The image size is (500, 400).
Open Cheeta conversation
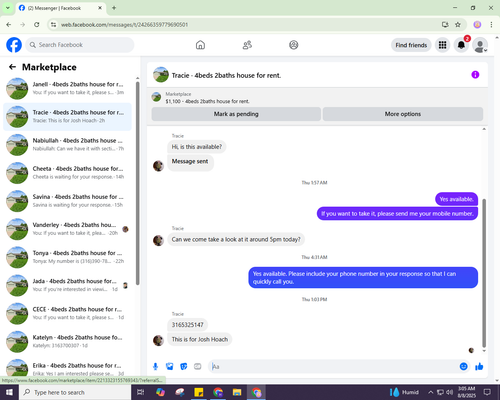67,173
